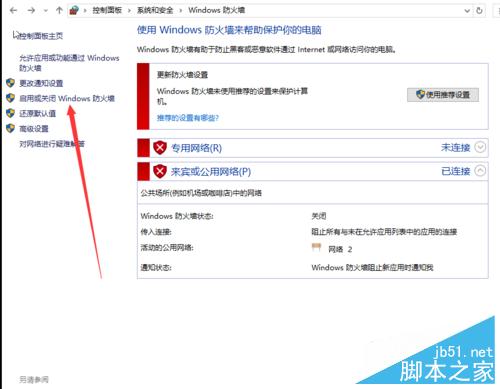Collapse the 来宾或公用网络 section chevron
Screen dimensions: 500x389
[480, 171]
